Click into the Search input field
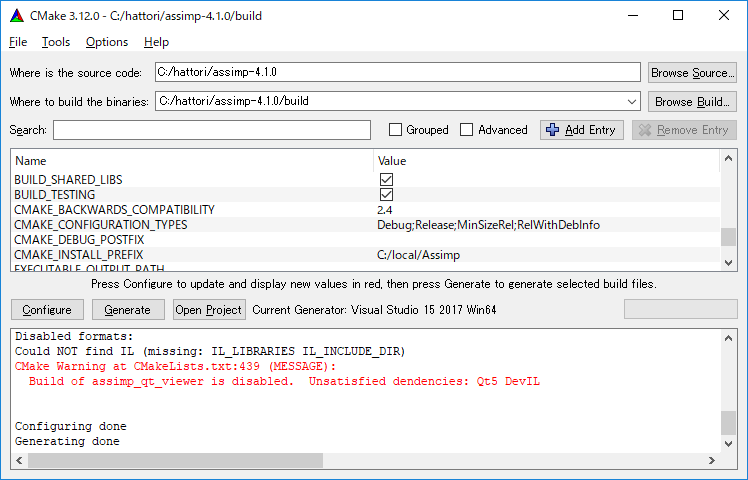The height and width of the screenshot is (480, 748). pos(212,130)
